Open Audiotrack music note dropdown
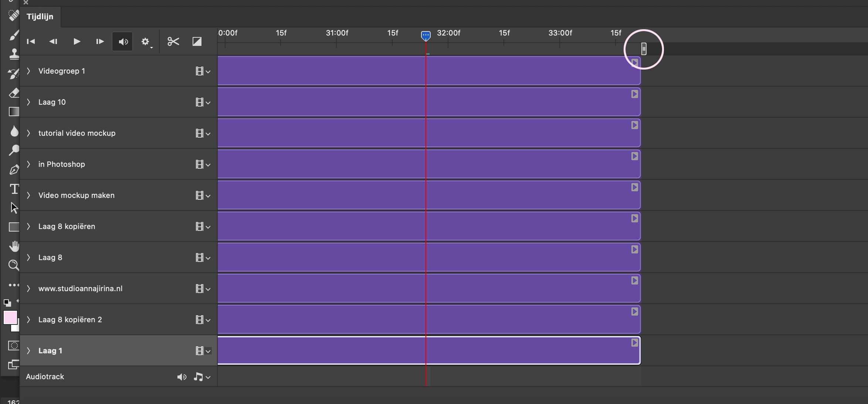868x404 pixels. click(x=203, y=377)
